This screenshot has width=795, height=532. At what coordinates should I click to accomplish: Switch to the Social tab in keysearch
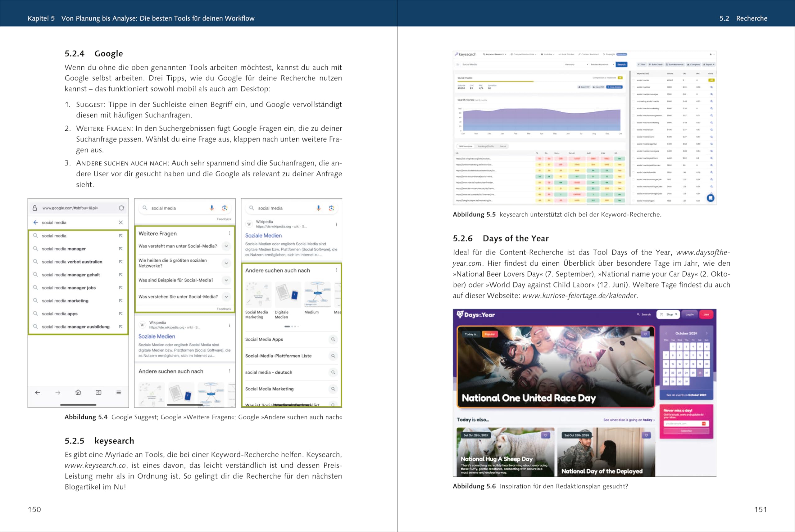(503, 146)
